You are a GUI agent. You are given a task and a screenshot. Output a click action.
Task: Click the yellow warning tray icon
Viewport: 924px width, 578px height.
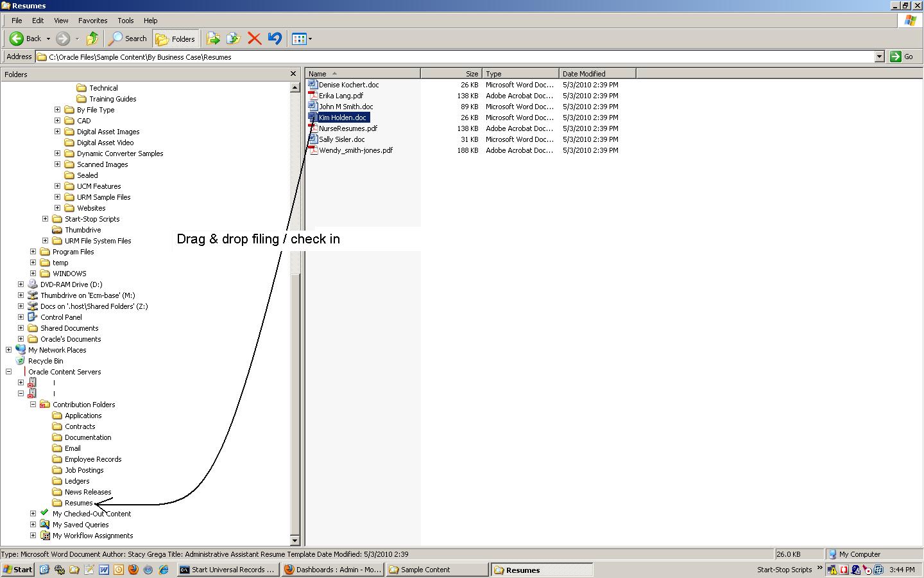coord(832,570)
